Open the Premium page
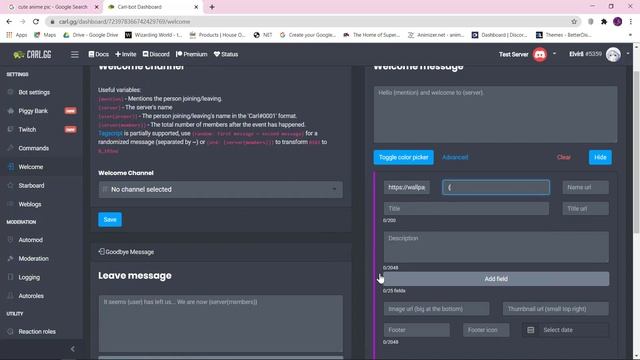The image size is (640, 360). coord(191,54)
